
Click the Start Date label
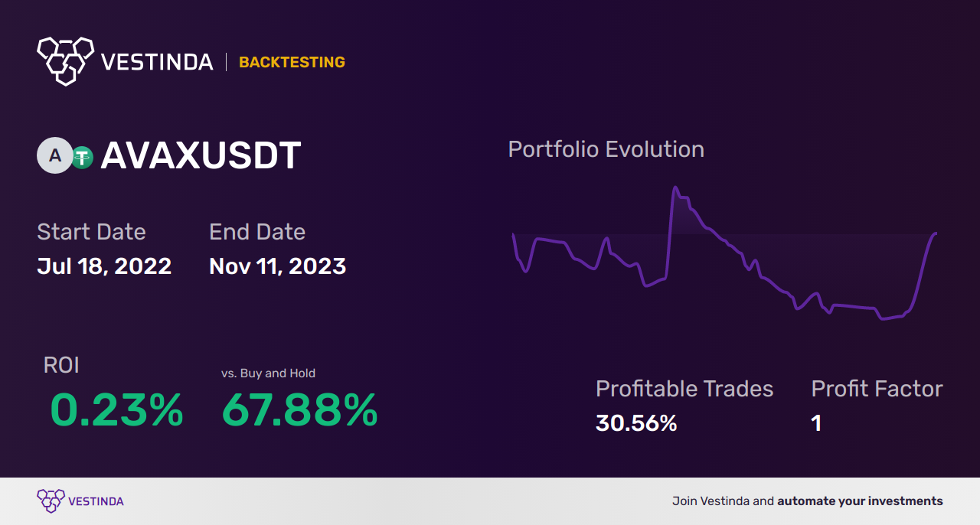click(91, 231)
